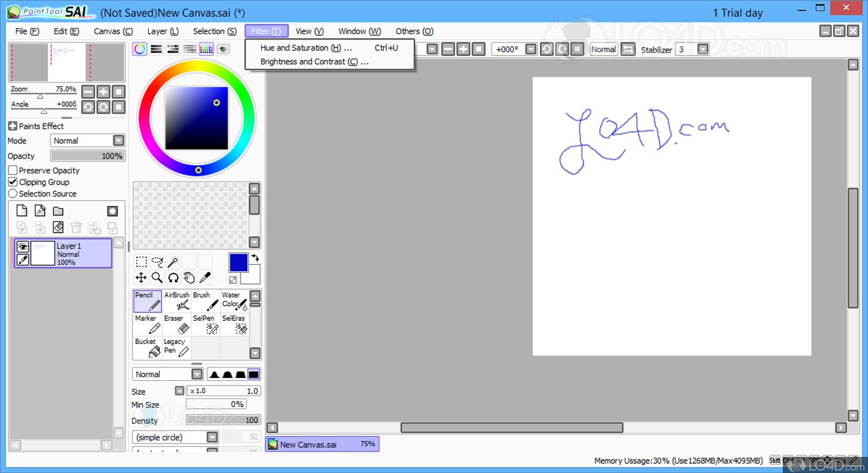Viewport: 868px width, 473px height.
Task: Click the blue foreground color swatch
Action: pyautogui.click(x=238, y=262)
